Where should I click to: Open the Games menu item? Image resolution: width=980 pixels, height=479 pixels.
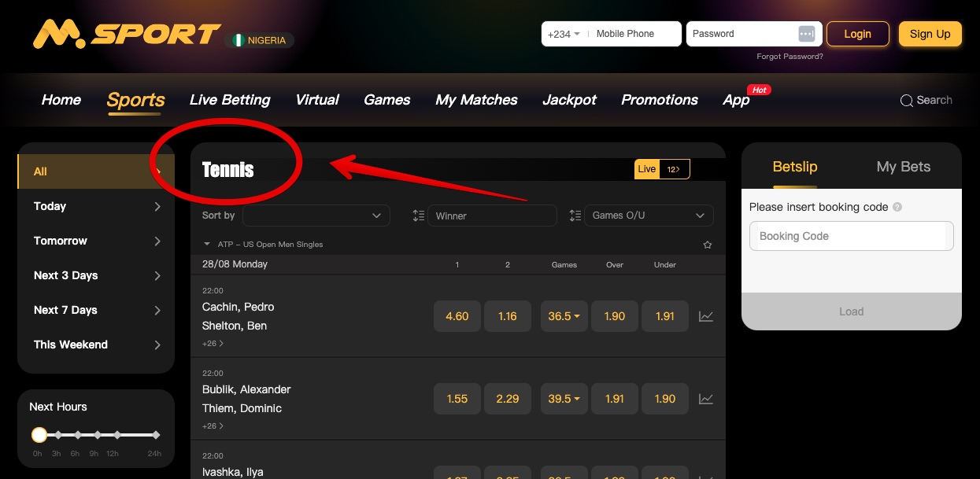387,100
